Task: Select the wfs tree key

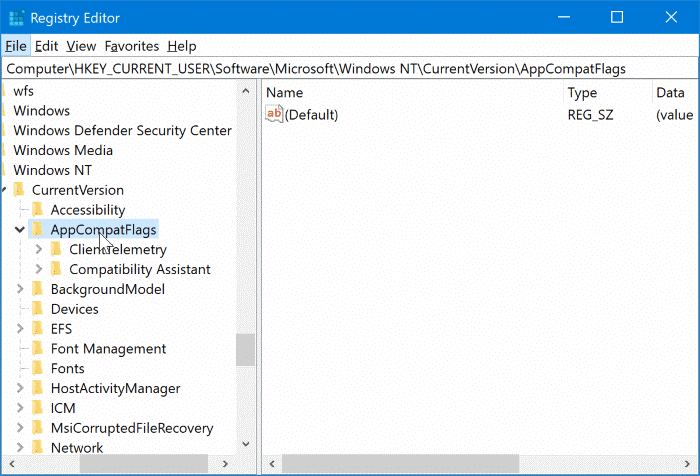Action: (x=23, y=91)
